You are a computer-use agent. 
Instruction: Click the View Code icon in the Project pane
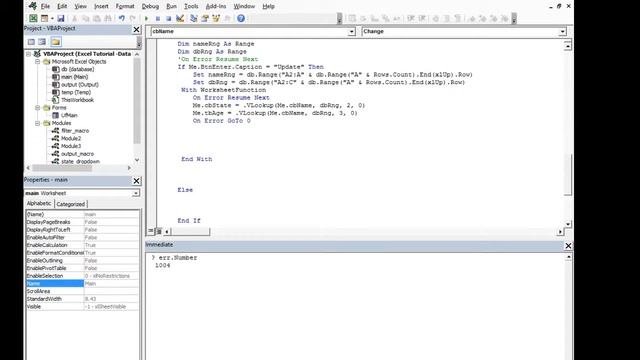click(x=31, y=42)
